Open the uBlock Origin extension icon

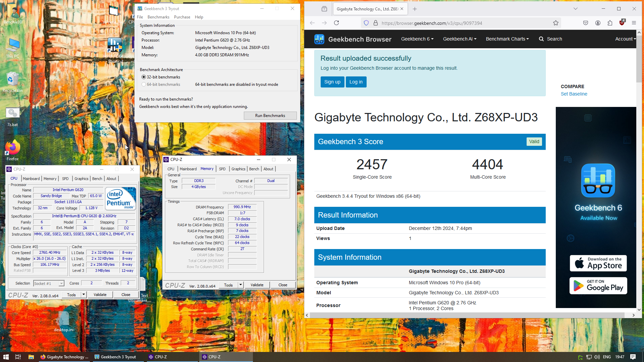[x=622, y=22]
